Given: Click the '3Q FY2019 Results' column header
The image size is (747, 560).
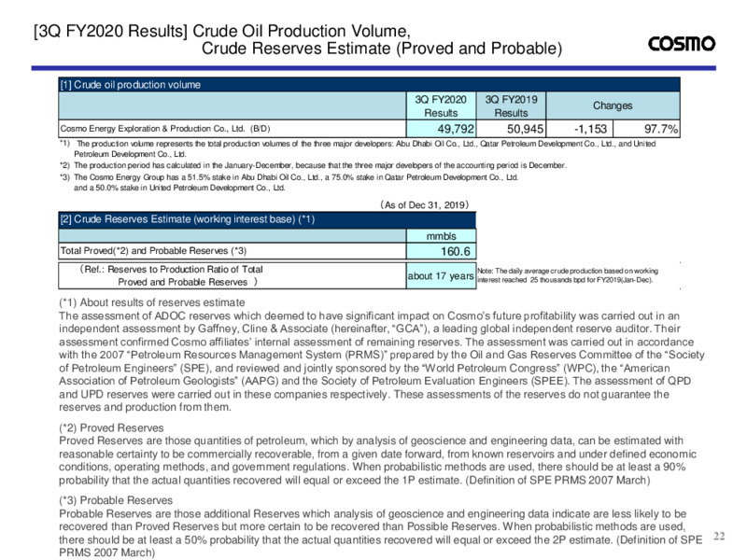Looking at the screenshot, I should point(511,105).
